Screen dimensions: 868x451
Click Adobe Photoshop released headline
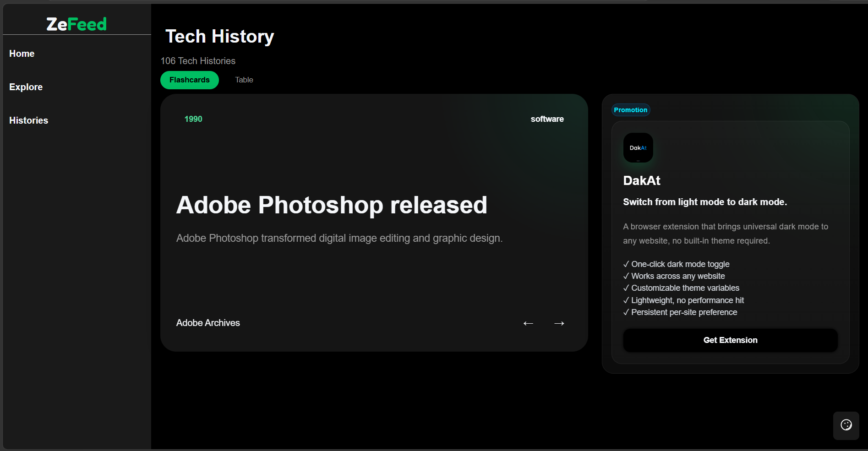(332, 205)
